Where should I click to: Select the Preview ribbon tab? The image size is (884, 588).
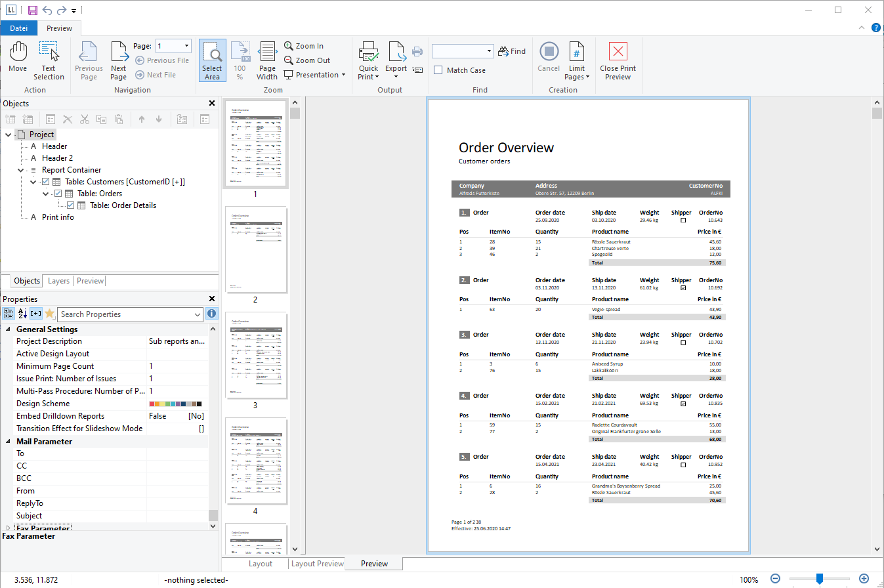click(x=59, y=28)
